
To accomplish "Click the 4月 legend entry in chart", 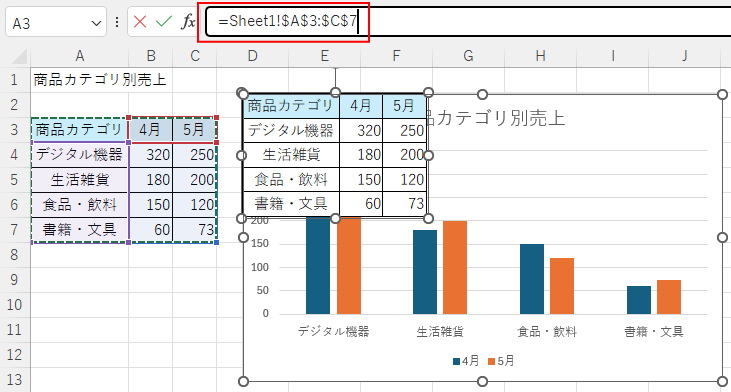I will pos(466,361).
